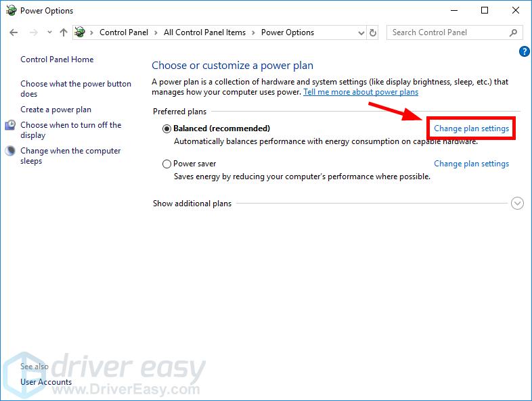This screenshot has width=532, height=401.
Task: Open Tell me more about power plans
Action: [x=361, y=92]
